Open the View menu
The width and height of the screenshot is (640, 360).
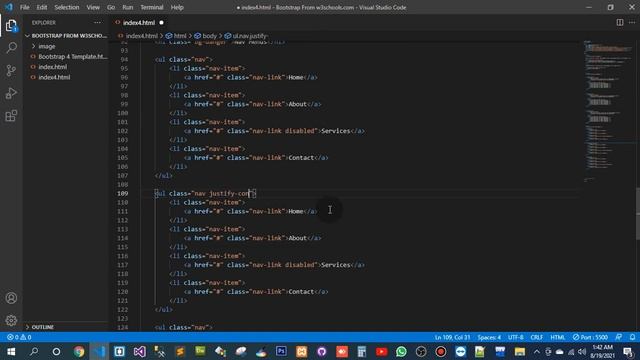tap(93, 7)
